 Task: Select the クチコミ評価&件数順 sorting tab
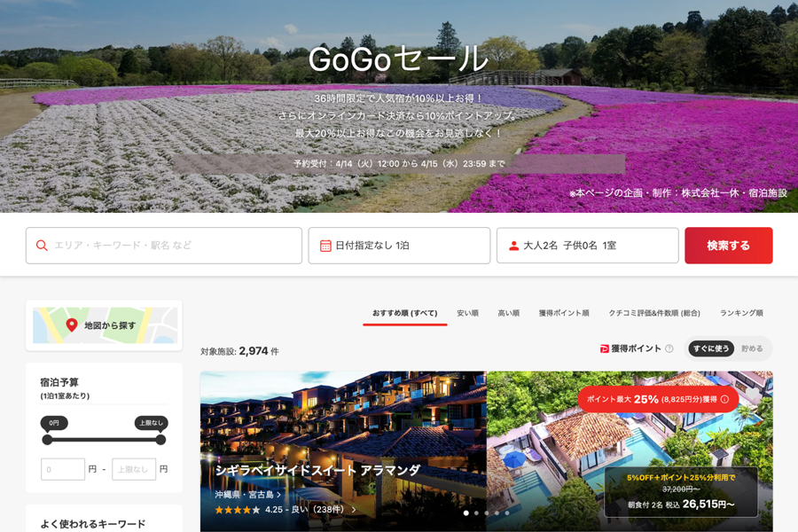click(x=654, y=313)
